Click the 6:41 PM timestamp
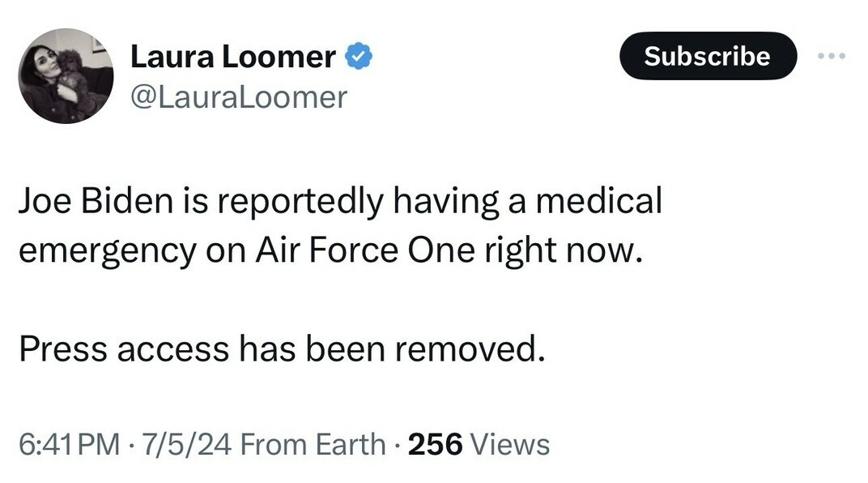This screenshot has height=483, width=868. (68, 444)
